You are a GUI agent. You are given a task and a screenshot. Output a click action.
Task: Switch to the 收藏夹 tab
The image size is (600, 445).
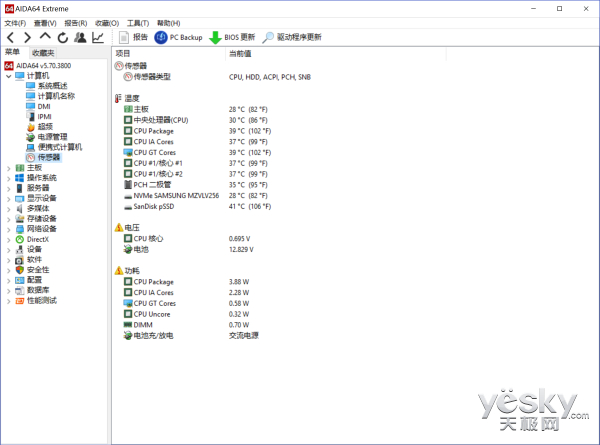pyautogui.click(x=43, y=53)
